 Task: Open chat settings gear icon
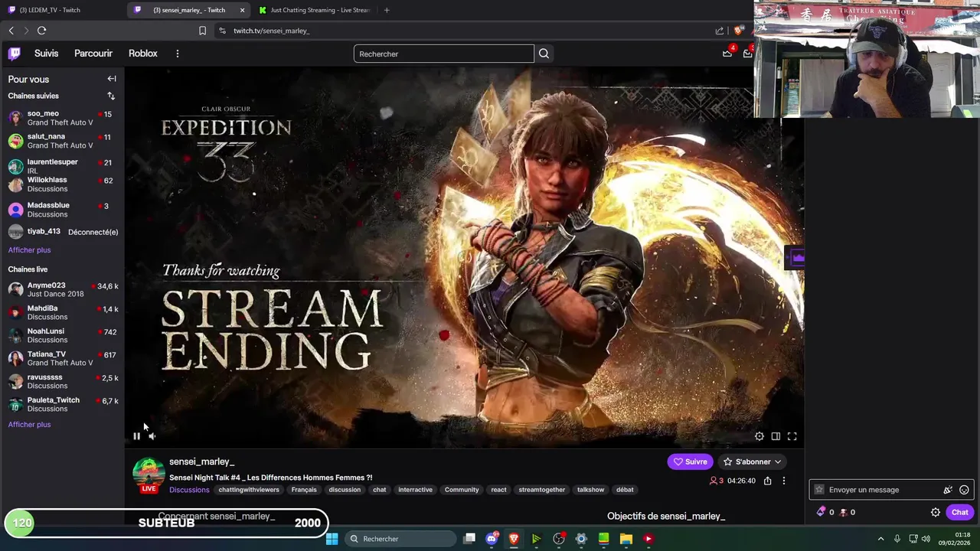tap(936, 513)
